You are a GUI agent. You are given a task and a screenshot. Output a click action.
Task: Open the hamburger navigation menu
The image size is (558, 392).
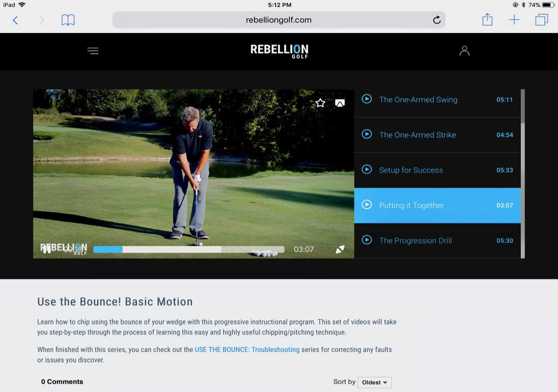(93, 51)
